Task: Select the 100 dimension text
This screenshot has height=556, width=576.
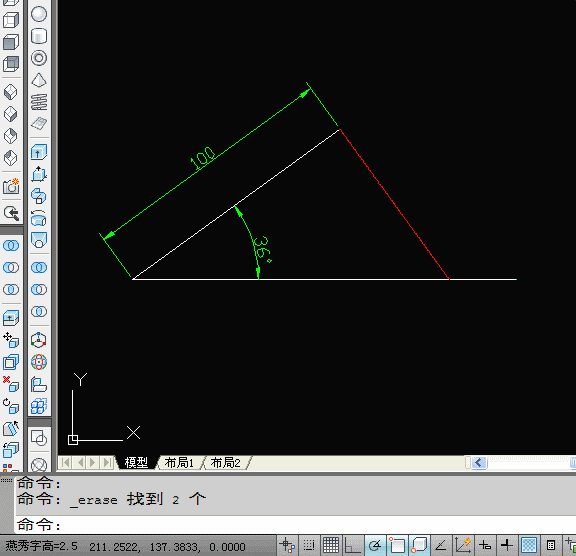Action: (202, 158)
